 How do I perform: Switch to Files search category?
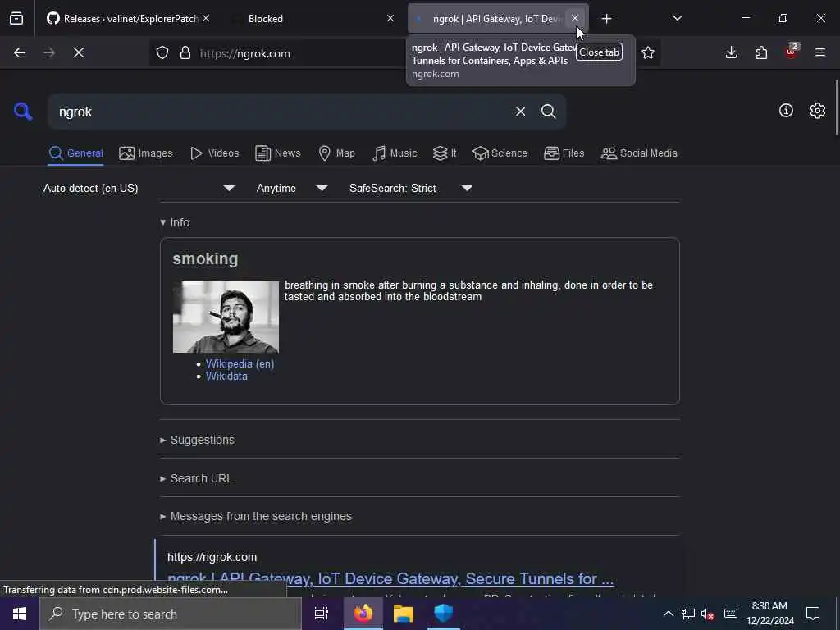[564, 153]
